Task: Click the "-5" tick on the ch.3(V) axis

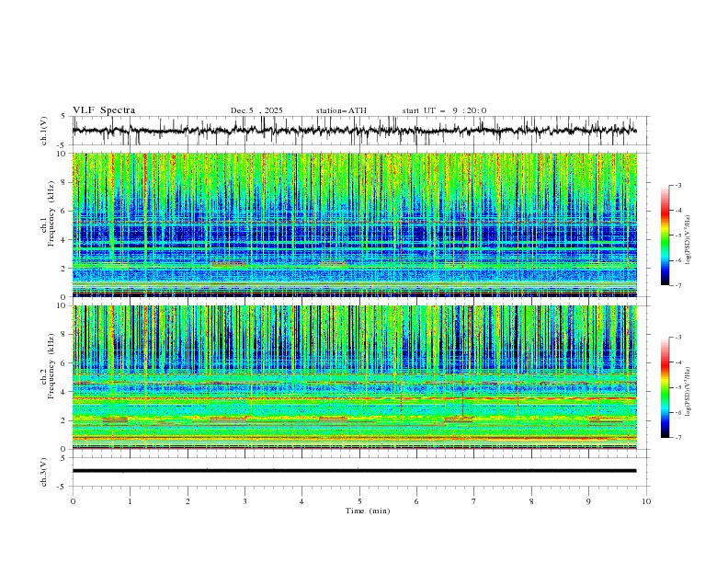Action: coord(62,487)
